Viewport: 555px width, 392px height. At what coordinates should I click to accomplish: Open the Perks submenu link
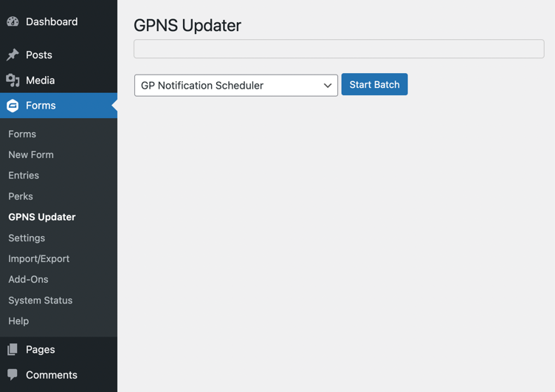coord(21,196)
